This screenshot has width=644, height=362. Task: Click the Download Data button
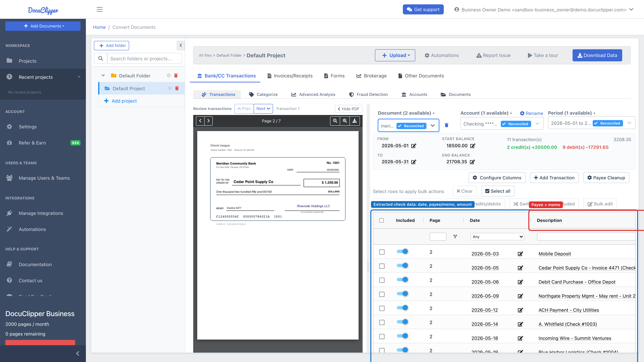pos(597,55)
